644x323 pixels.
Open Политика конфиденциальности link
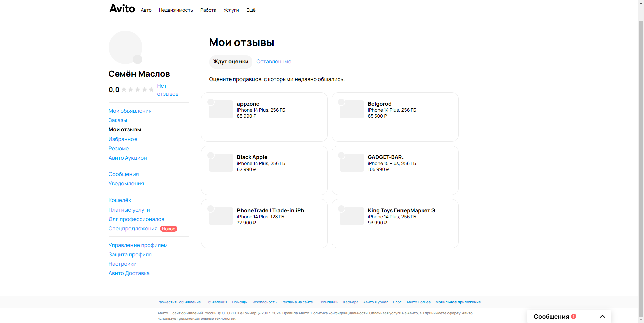click(339, 313)
